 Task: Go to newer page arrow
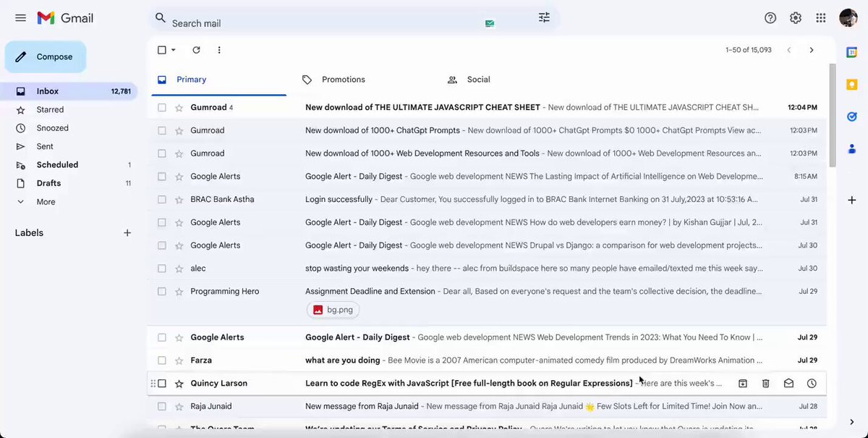click(788, 50)
